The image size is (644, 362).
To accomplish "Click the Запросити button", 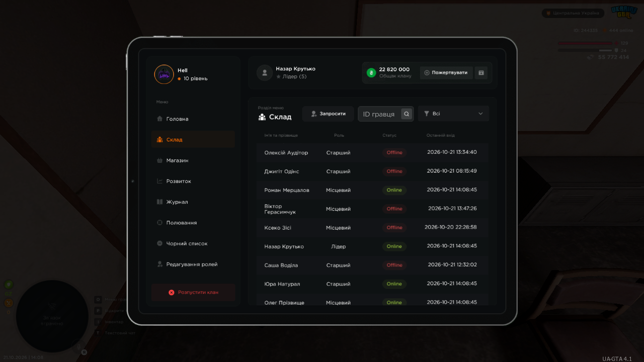I will tap(328, 114).
